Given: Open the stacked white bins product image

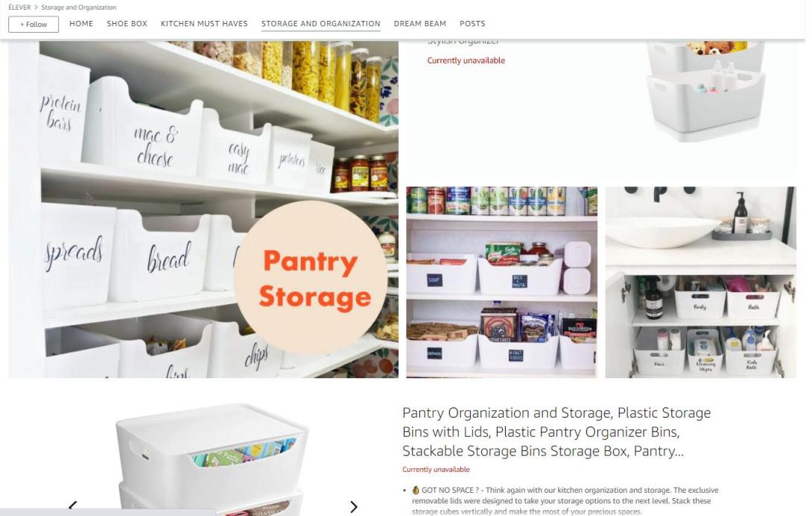Looking at the screenshot, I should point(705,91).
